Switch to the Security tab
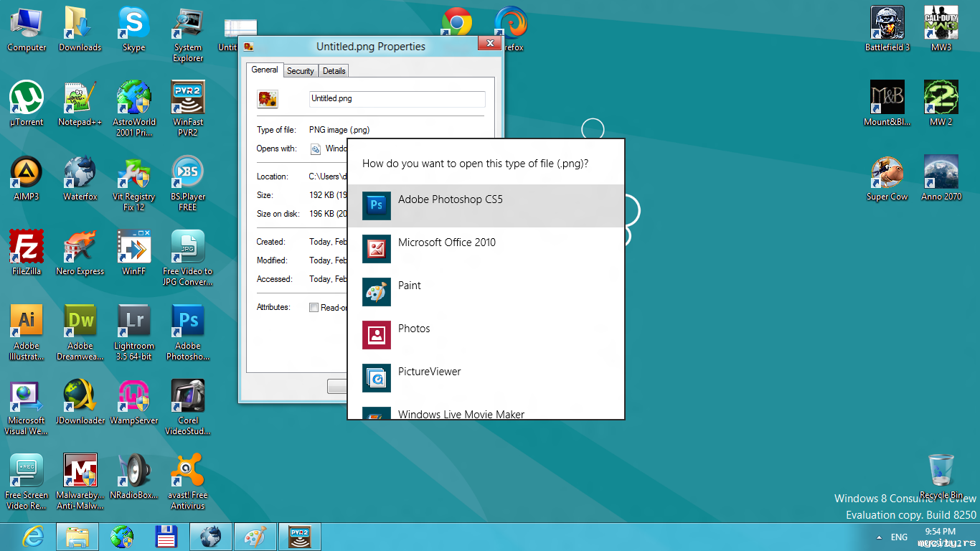The width and height of the screenshot is (980, 551). coord(300,71)
